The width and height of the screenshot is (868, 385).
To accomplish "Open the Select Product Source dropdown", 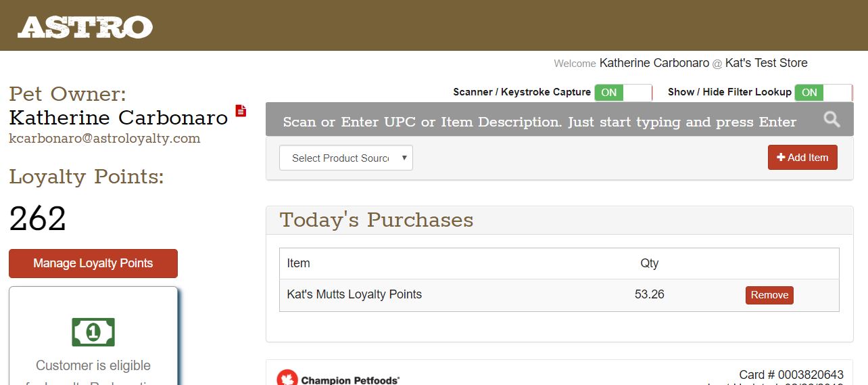I will tap(346, 158).
